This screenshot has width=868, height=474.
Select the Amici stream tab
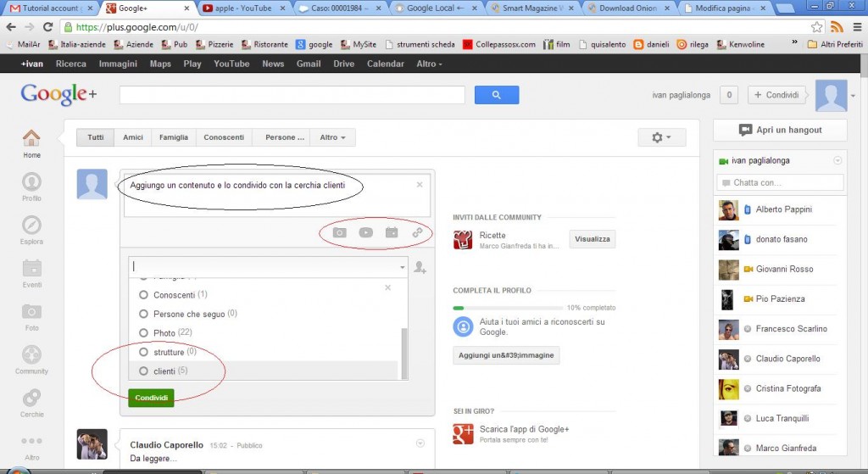[133, 137]
